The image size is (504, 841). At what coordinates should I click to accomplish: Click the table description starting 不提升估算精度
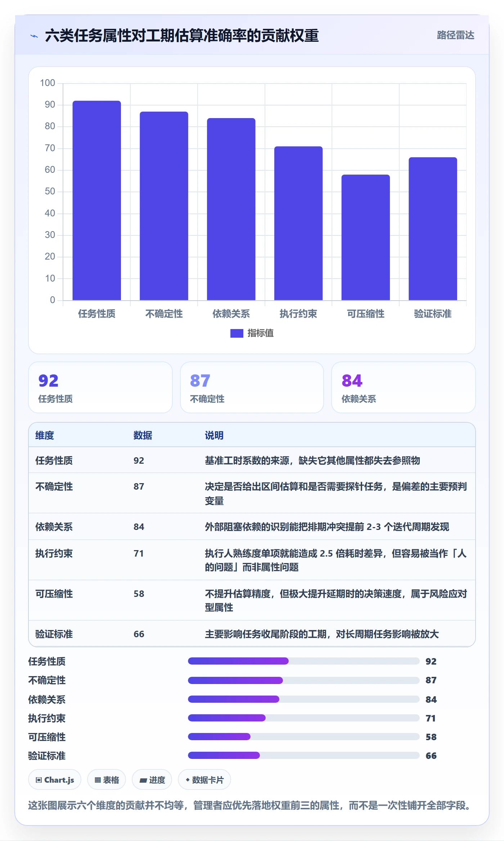tap(336, 601)
